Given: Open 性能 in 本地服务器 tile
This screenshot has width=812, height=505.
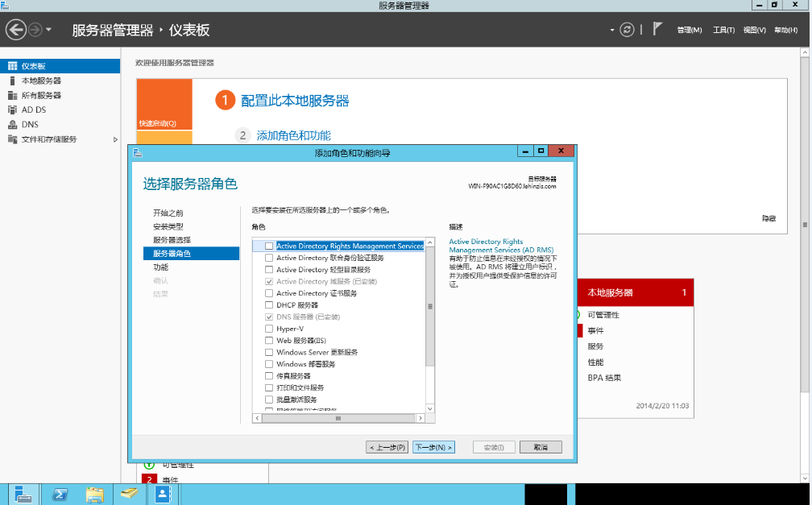Looking at the screenshot, I should coord(595,362).
